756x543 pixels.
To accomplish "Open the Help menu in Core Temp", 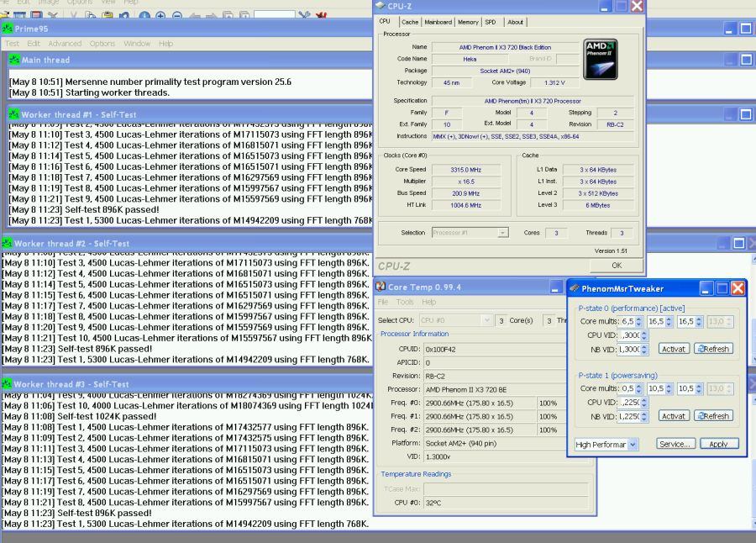I will (428, 302).
